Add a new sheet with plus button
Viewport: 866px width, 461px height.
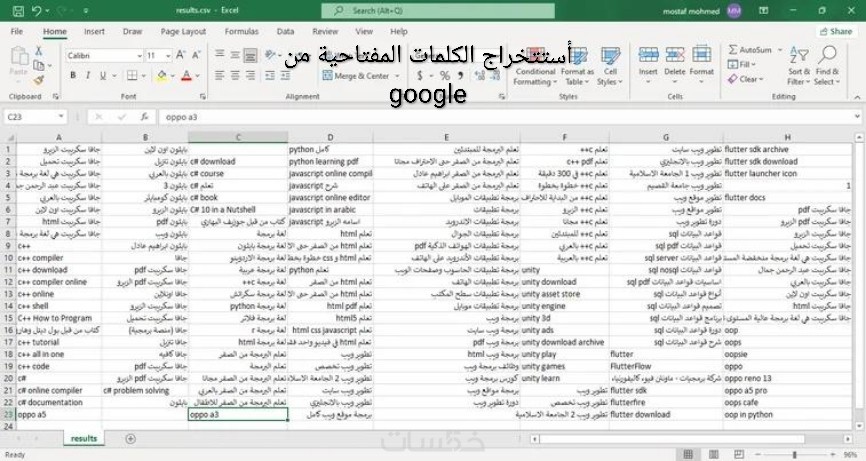130,439
